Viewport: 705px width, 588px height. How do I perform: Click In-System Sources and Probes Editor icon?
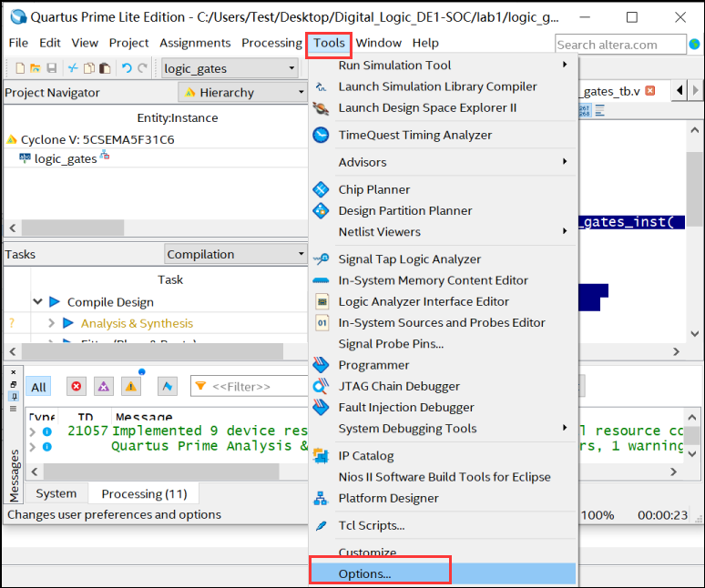tap(322, 322)
